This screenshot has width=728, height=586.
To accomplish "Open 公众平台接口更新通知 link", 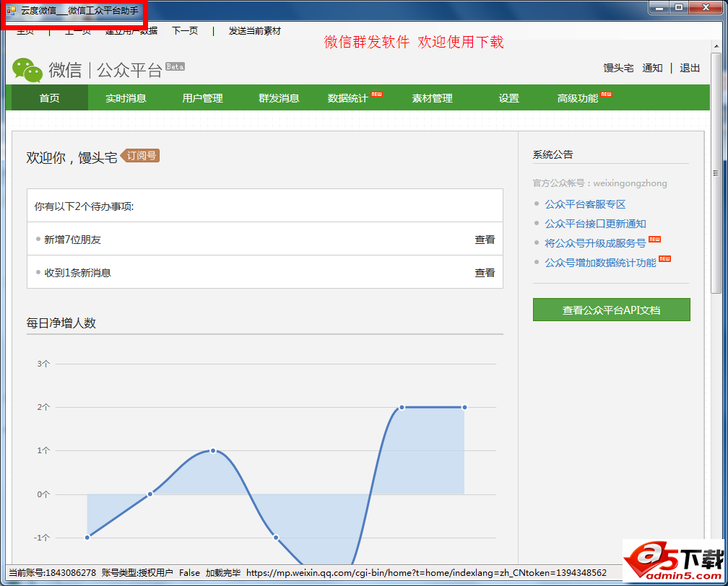I will pos(595,224).
